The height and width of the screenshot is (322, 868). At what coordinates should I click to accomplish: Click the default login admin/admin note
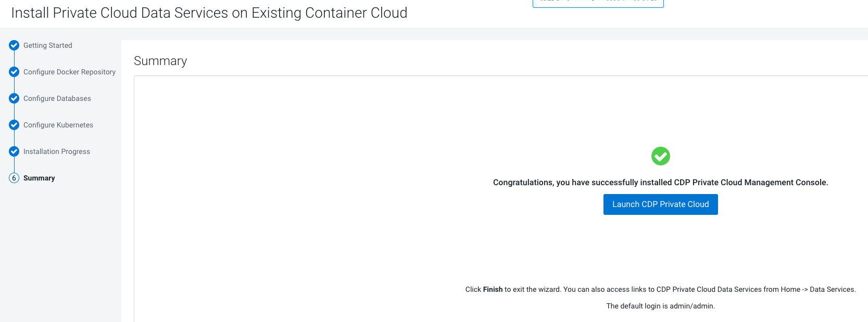660,306
